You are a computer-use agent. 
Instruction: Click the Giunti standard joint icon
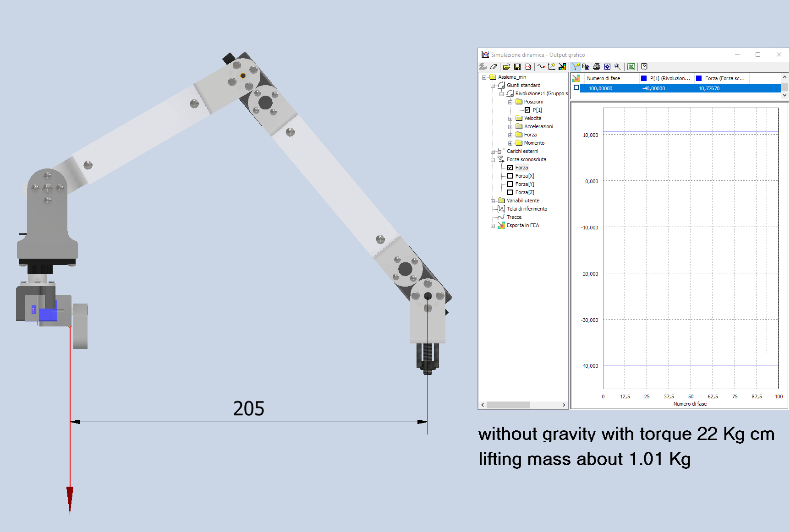point(501,85)
